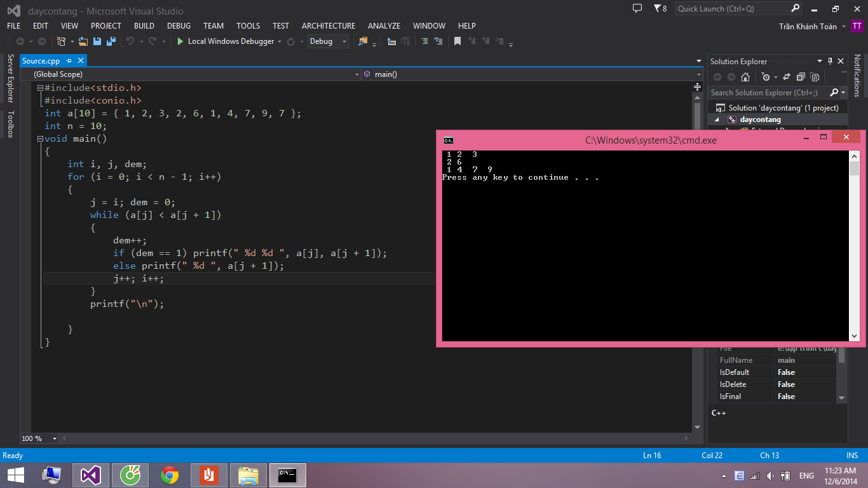The height and width of the screenshot is (488, 868).
Task: Open the Solution Explorer window options dropdown
Action: point(820,61)
